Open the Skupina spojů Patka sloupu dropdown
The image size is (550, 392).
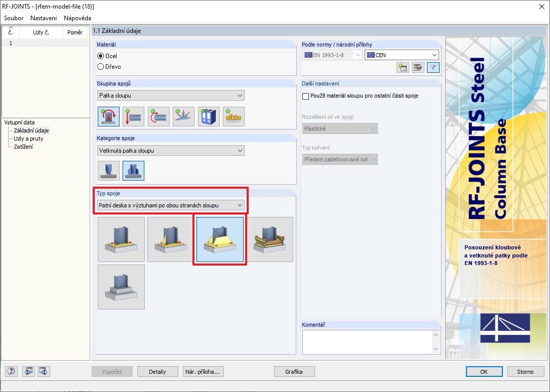[171, 95]
